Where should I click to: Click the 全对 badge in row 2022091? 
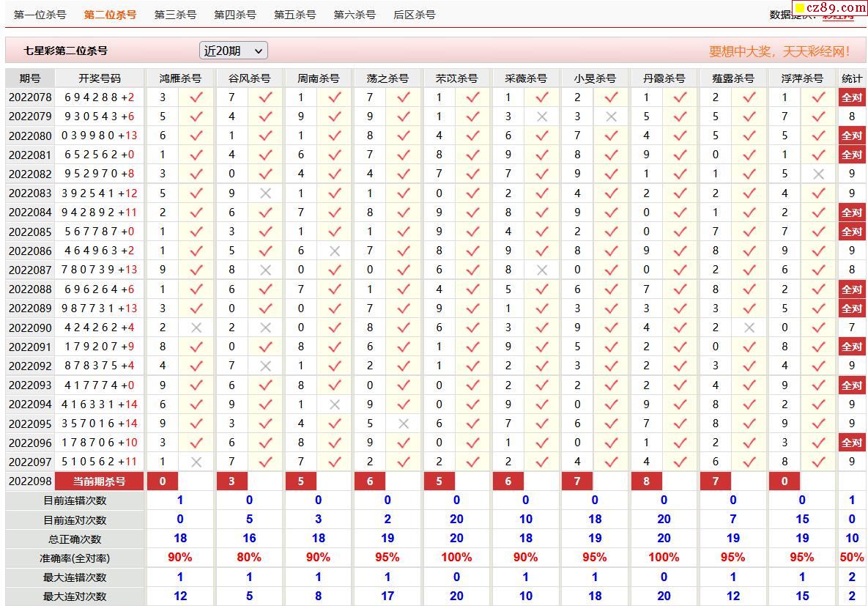tap(852, 347)
